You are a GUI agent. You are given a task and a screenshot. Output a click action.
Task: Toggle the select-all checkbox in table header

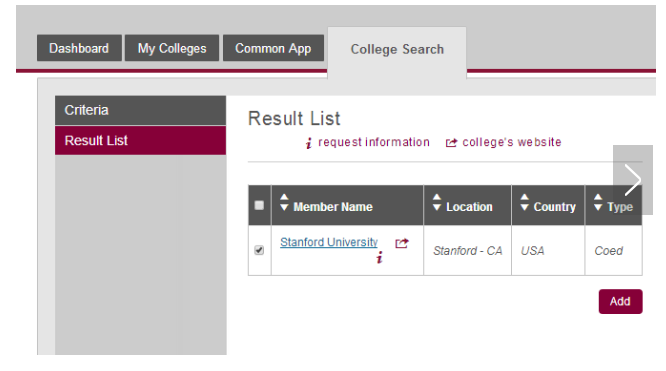click(x=259, y=206)
